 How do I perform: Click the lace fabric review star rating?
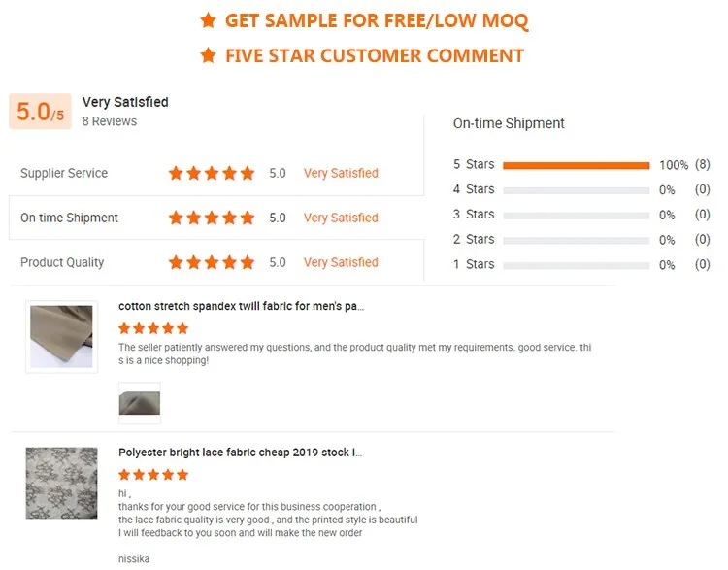pos(153,475)
